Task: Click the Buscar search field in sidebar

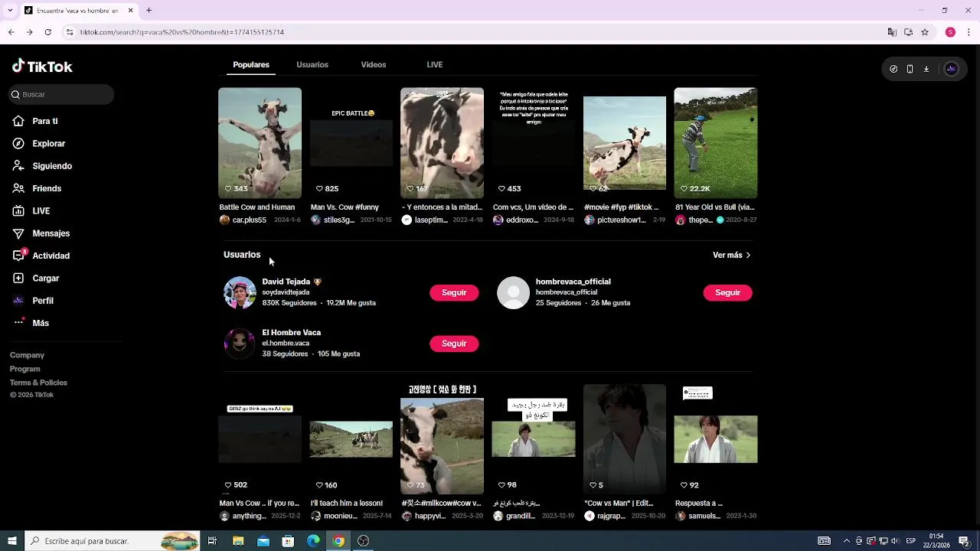Action: [x=61, y=94]
